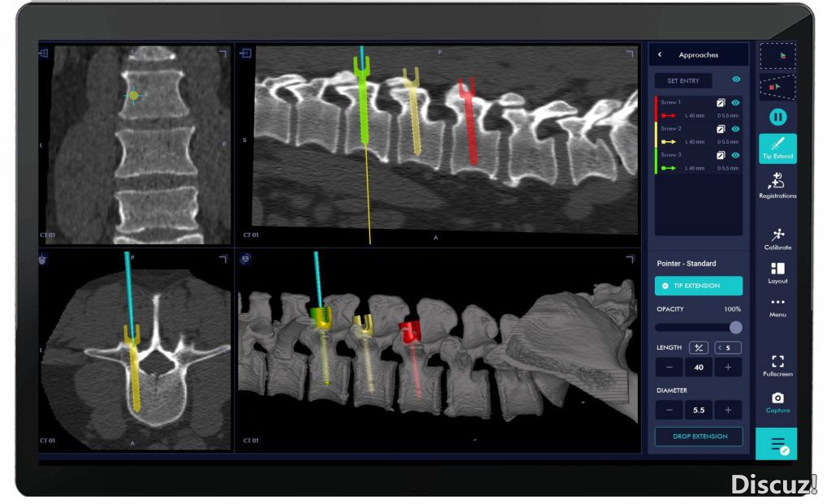Expand the coronal view using its corner icon
831x504 pixels.
point(223,54)
